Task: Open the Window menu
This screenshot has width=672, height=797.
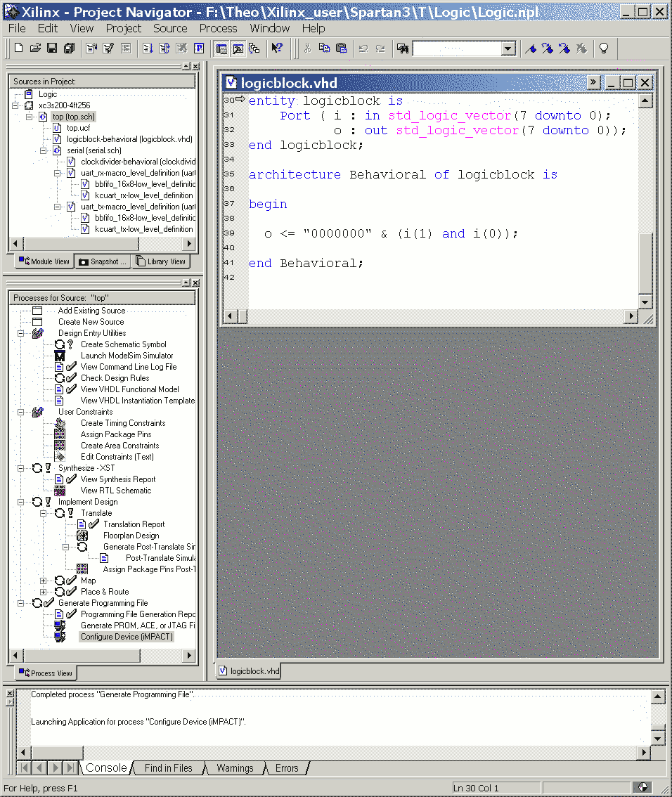Action: [x=269, y=28]
